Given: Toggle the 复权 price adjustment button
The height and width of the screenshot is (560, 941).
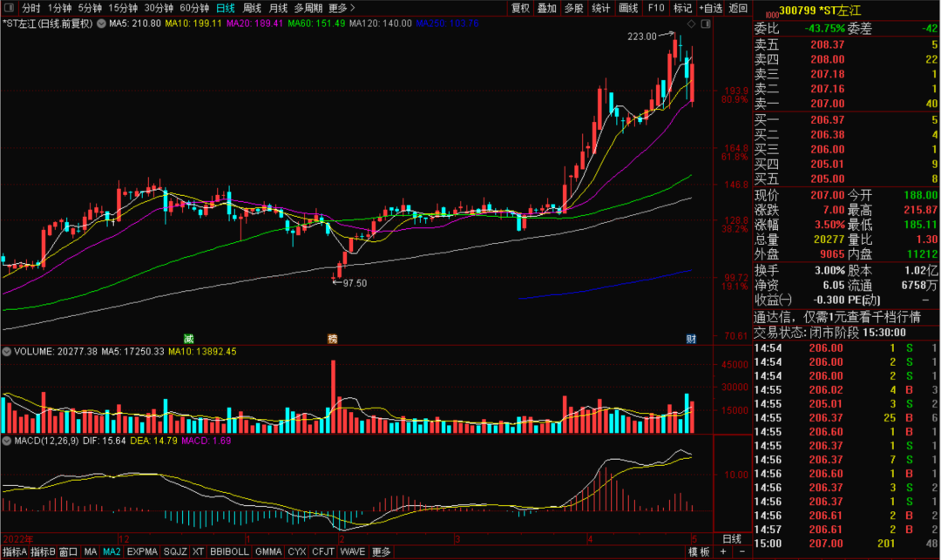Looking at the screenshot, I should [520, 8].
